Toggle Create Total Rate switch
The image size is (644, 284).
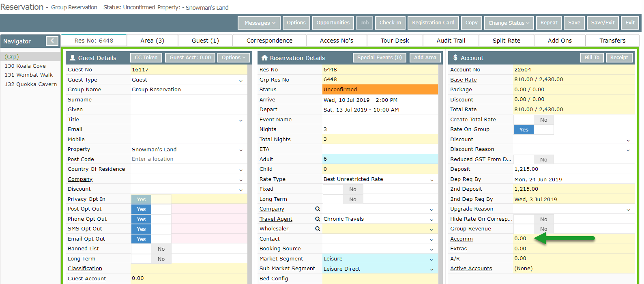[x=534, y=120]
